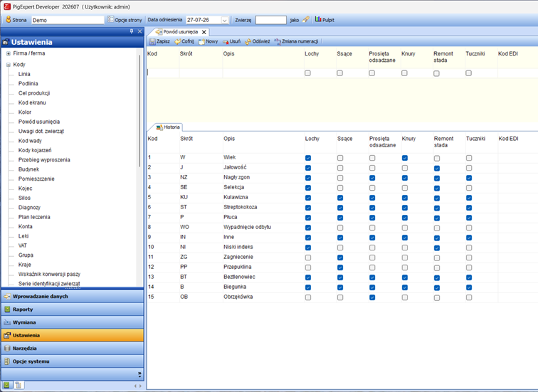Tick the Lochy checkbox in the new entry row
The height and width of the screenshot is (392, 538).
coord(307,73)
